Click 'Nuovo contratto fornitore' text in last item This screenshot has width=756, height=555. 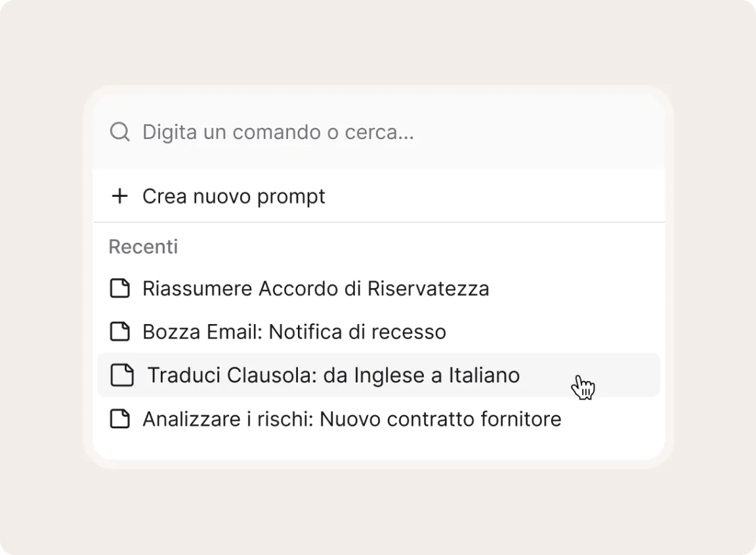pyautogui.click(x=440, y=419)
